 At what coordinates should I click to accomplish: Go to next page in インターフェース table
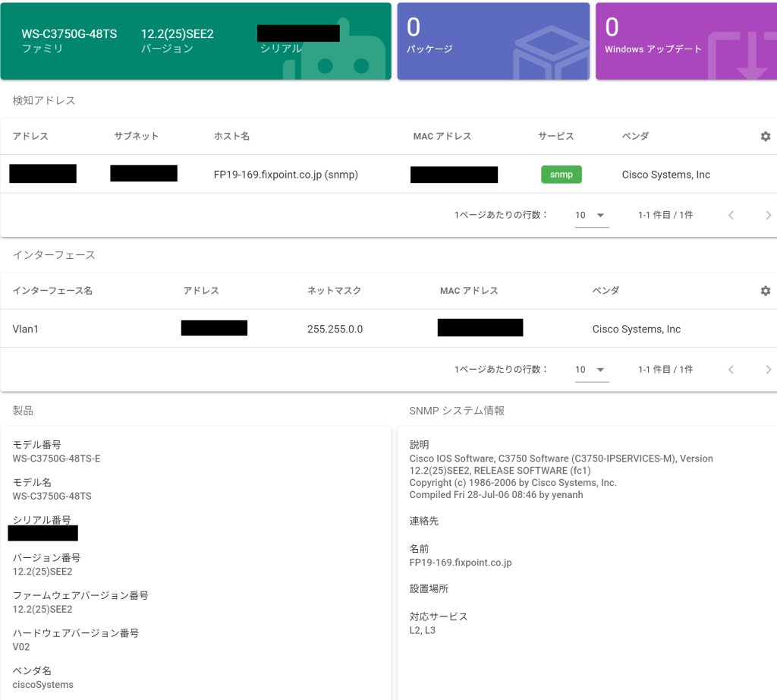pyautogui.click(x=768, y=370)
